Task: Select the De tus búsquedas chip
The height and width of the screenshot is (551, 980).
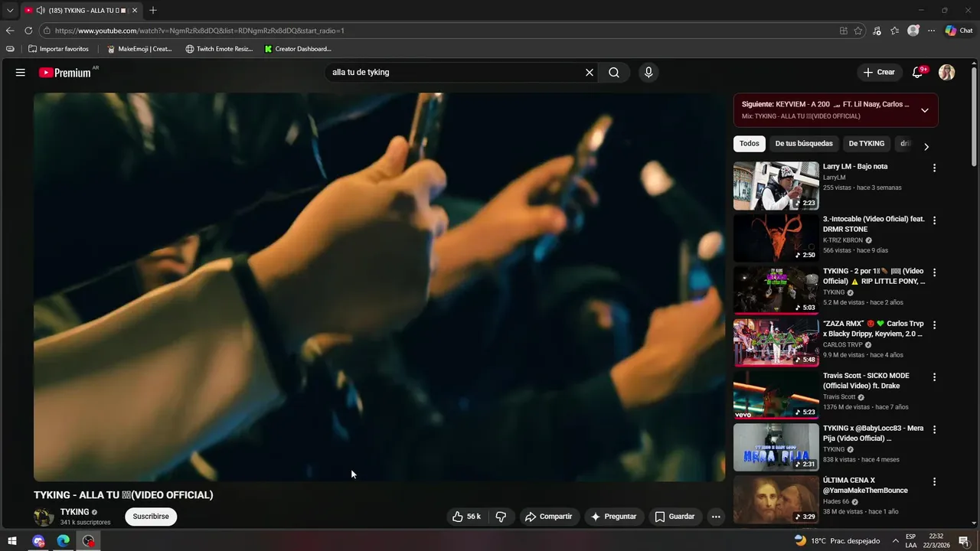Action: pos(804,144)
